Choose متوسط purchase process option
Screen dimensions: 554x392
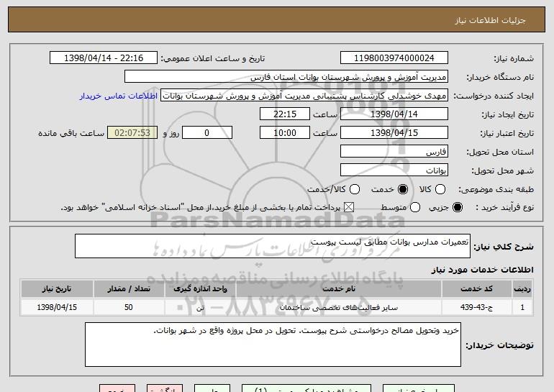pos(415,207)
